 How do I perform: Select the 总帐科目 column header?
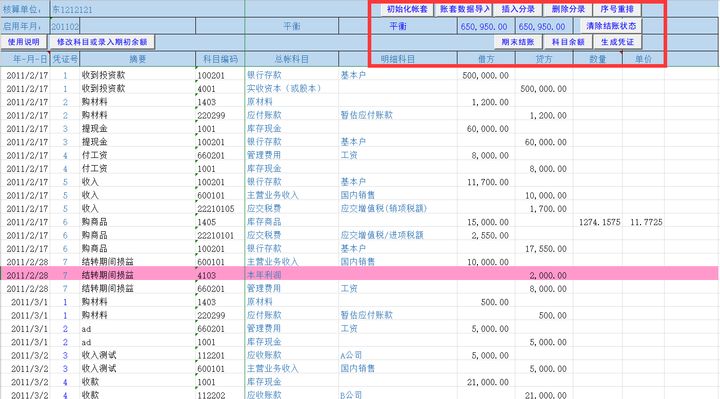click(x=292, y=59)
